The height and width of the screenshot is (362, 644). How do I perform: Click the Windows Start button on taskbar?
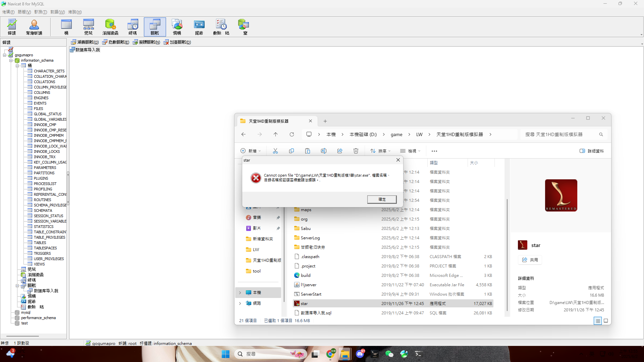tap(225, 354)
